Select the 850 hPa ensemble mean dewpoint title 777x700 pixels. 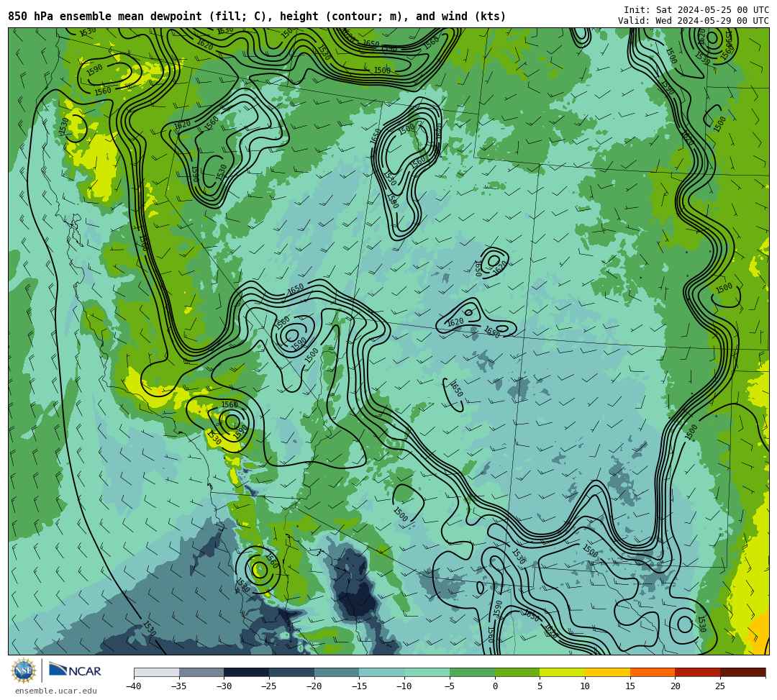coord(257,17)
